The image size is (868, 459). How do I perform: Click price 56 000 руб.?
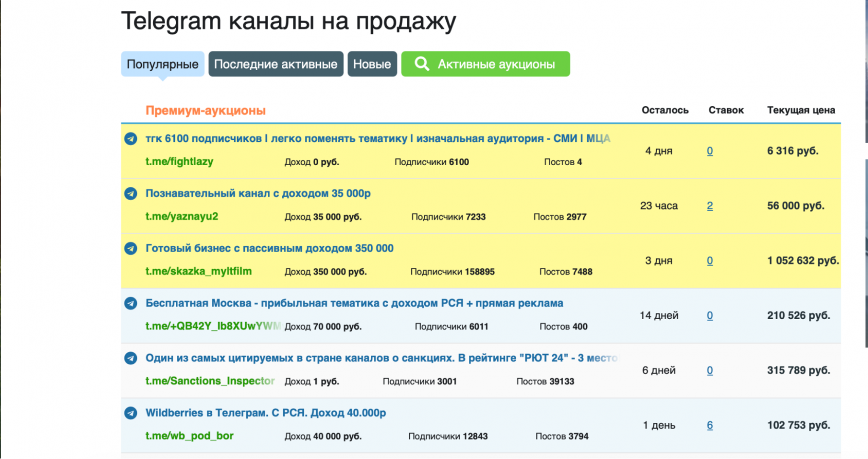(x=796, y=206)
